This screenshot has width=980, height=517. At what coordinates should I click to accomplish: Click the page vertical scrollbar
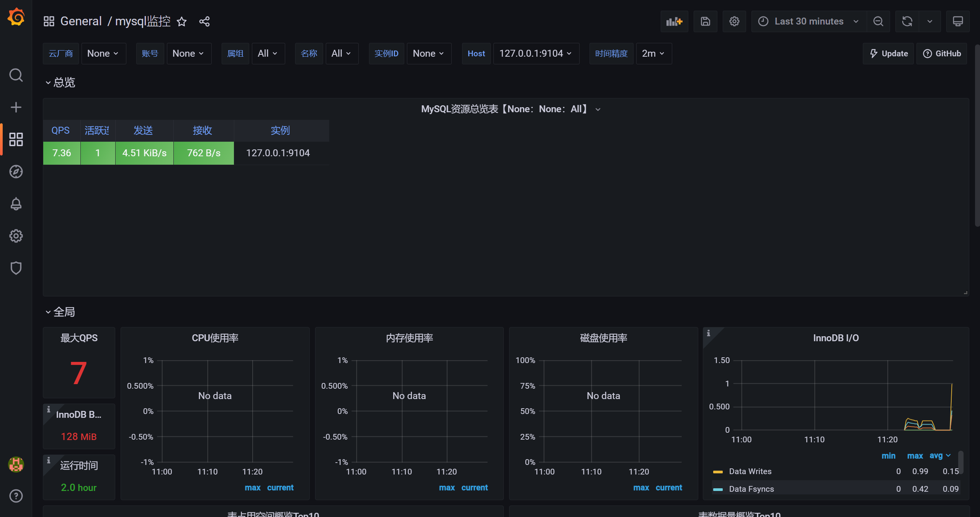click(977, 136)
